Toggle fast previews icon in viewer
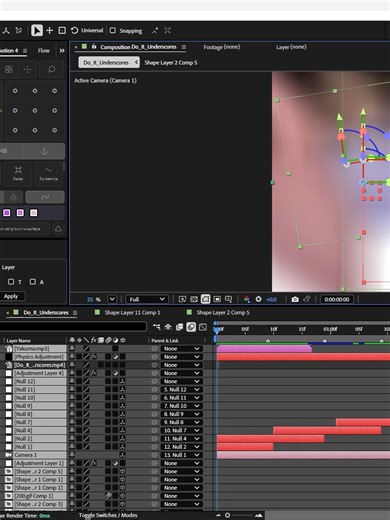 [182, 299]
